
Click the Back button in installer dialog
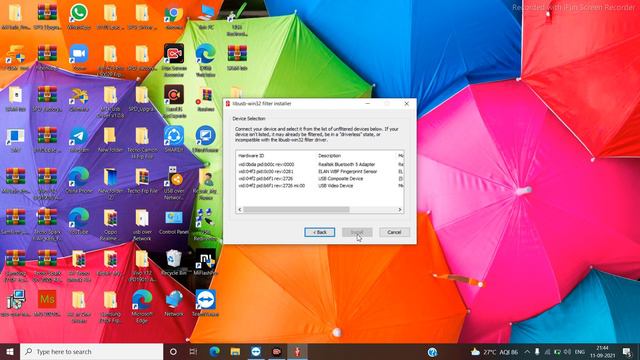pyautogui.click(x=320, y=232)
